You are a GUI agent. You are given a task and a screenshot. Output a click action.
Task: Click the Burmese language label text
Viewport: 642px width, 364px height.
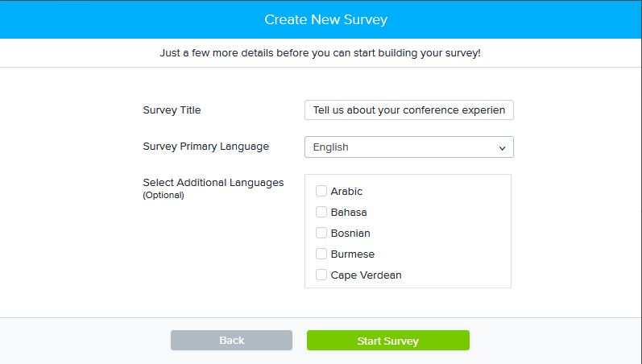coord(352,254)
